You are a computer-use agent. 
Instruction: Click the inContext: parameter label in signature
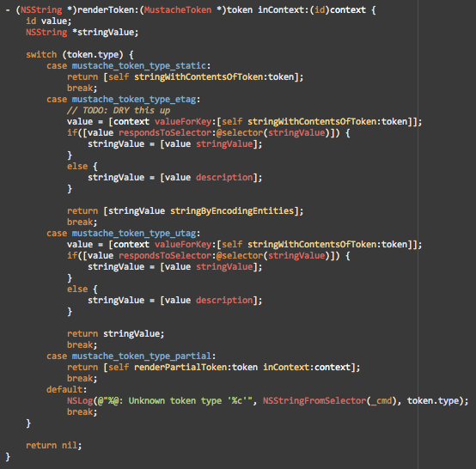coord(284,10)
